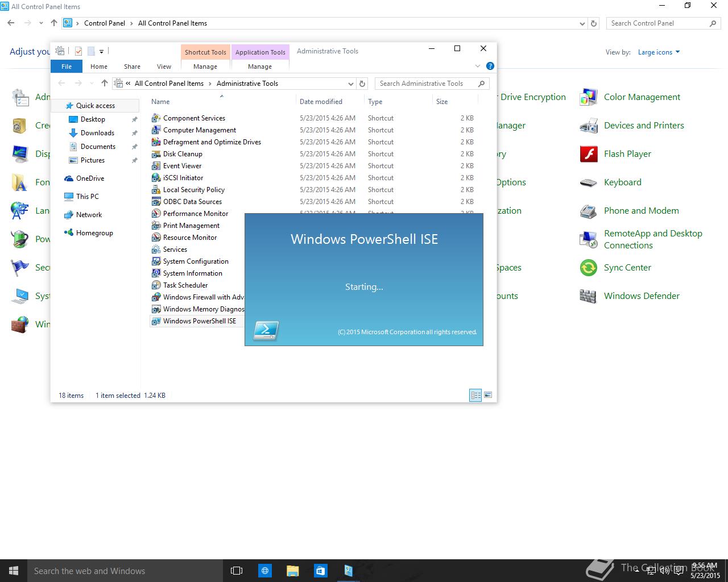Click the Explorer help question mark icon
The image size is (728, 582).
490,66
